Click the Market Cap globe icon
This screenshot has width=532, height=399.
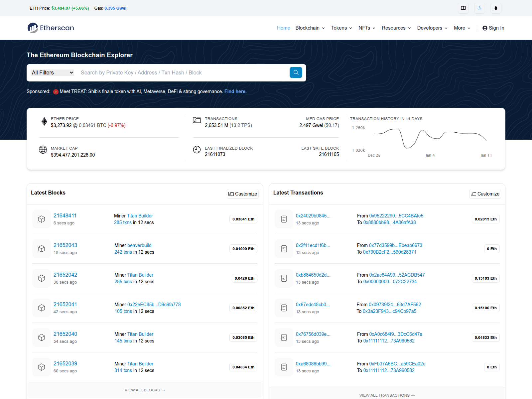pyautogui.click(x=43, y=150)
